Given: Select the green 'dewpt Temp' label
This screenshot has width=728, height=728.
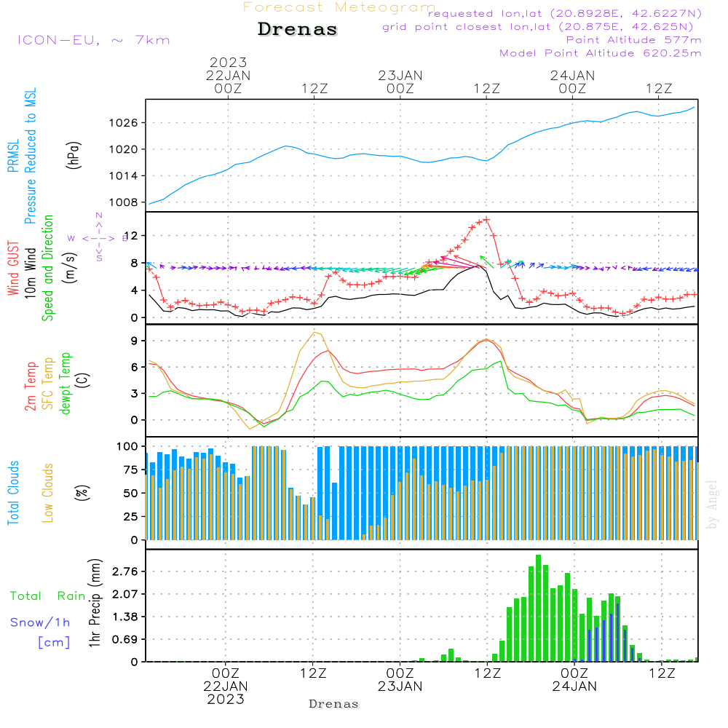Looking at the screenshot, I should 65,383.
